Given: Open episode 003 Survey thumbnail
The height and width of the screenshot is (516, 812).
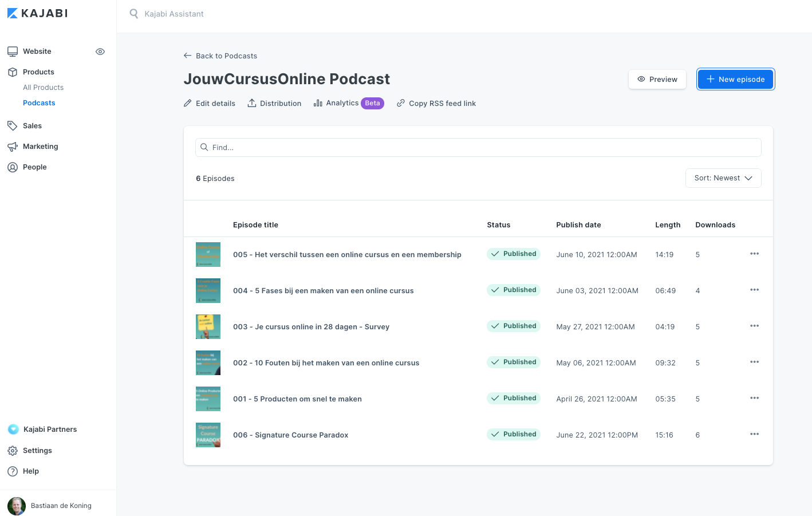Looking at the screenshot, I should click(208, 326).
